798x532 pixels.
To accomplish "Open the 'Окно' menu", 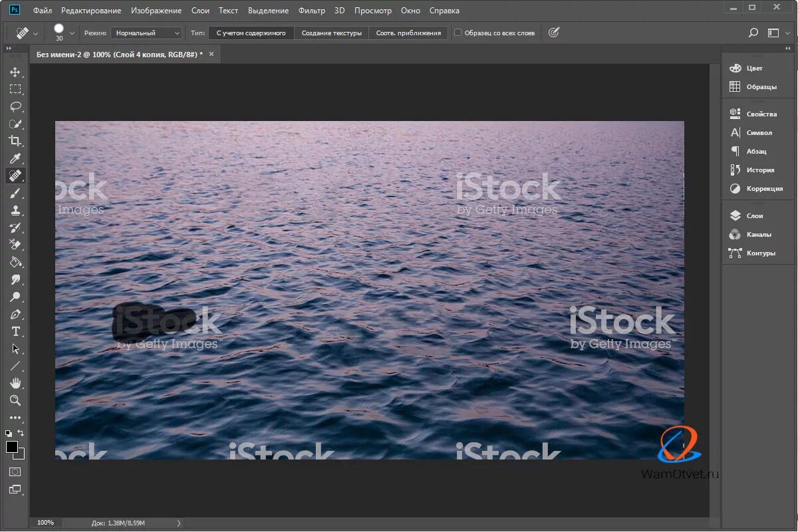I will pyautogui.click(x=411, y=11).
